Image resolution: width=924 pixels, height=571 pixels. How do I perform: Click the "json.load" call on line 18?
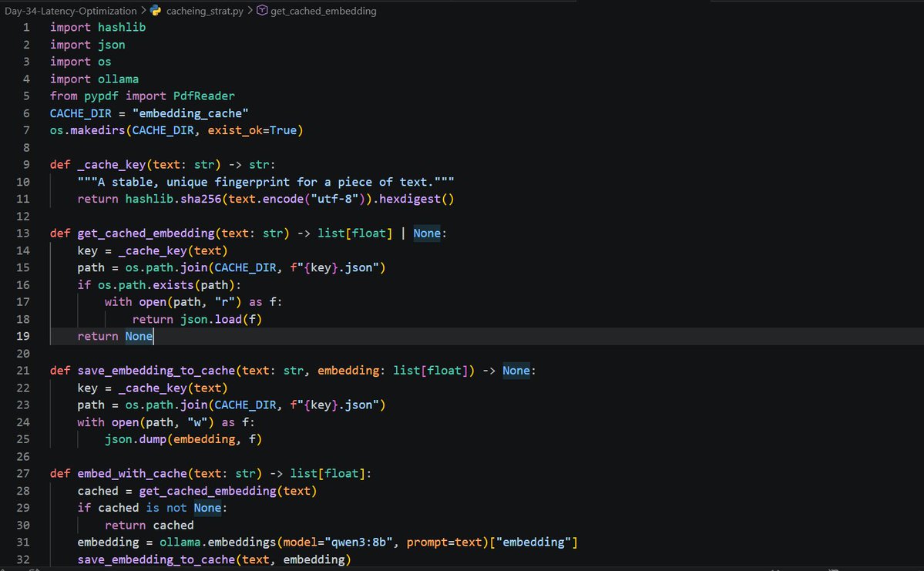(210, 319)
